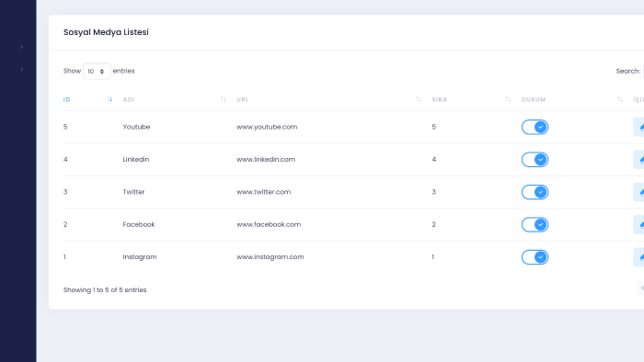Expand the lower sidebar chevron
The height and width of the screenshot is (362, 644).
[22, 69]
